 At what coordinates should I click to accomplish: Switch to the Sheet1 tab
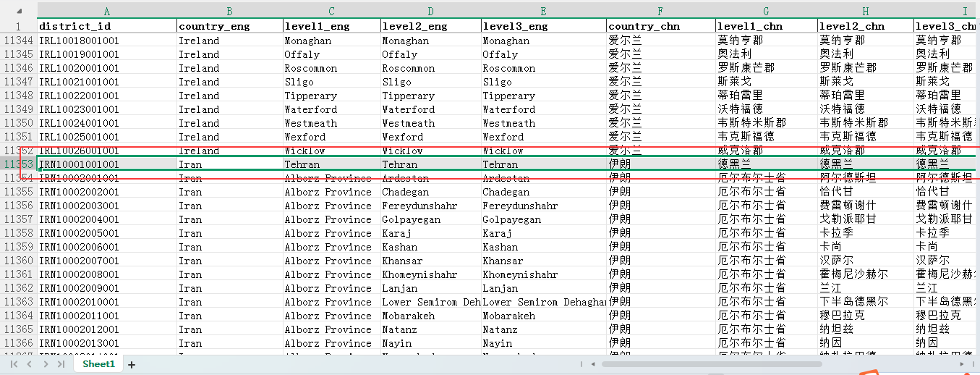pyautogui.click(x=98, y=364)
